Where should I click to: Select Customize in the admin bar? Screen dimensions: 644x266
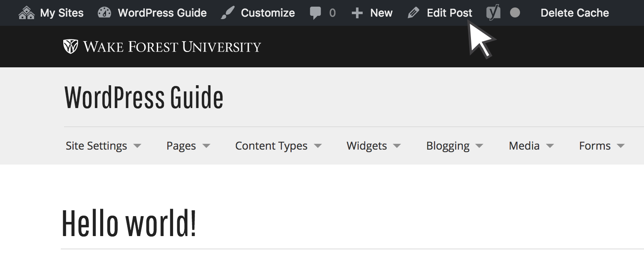click(x=268, y=13)
